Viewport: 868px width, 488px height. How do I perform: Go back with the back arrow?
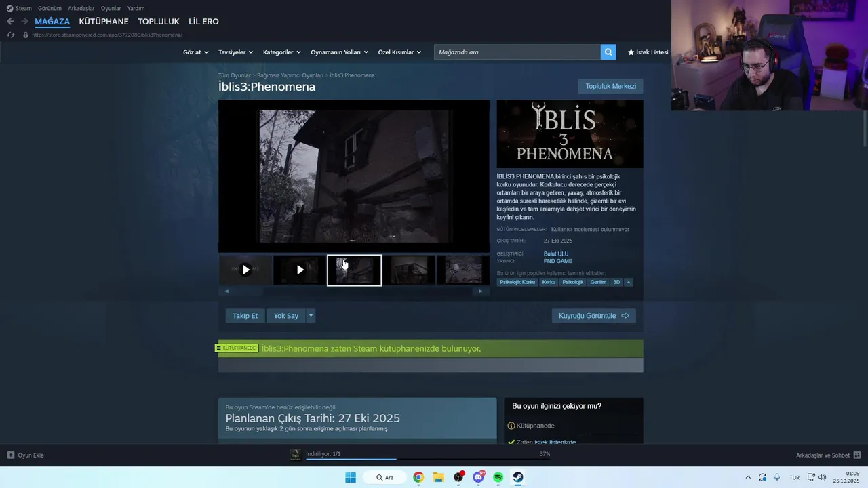[10, 22]
